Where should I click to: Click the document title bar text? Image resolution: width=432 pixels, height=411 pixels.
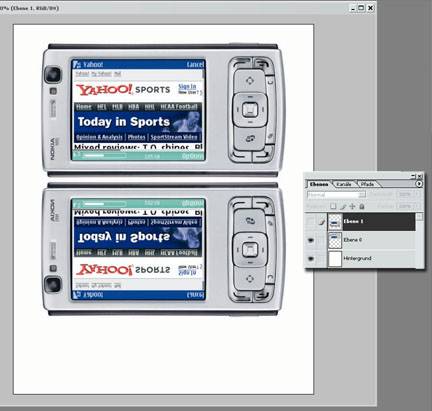tap(29, 8)
